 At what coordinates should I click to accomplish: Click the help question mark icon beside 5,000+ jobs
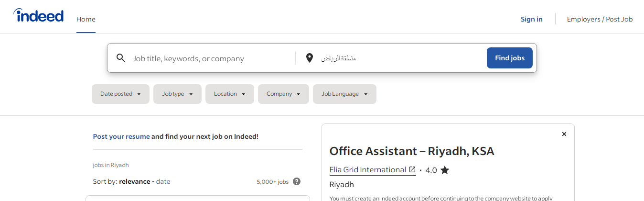pos(297,181)
